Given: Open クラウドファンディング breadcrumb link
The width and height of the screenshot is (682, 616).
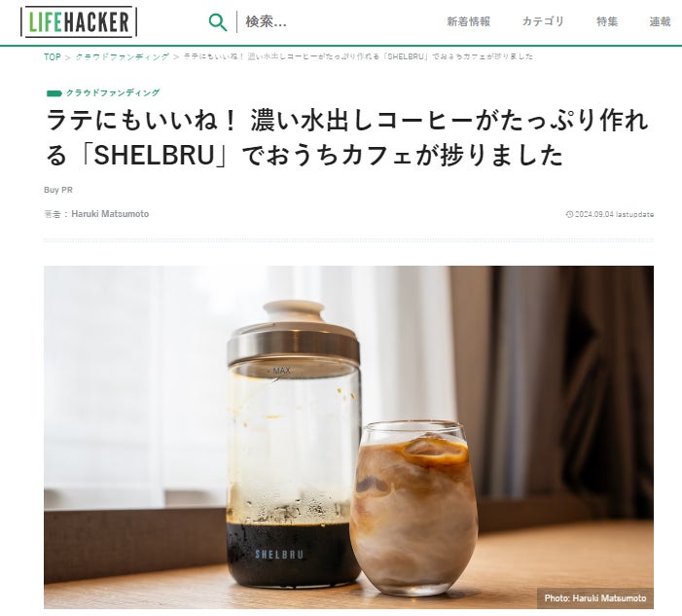Looking at the screenshot, I should pyautogui.click(x=123, y=57).
